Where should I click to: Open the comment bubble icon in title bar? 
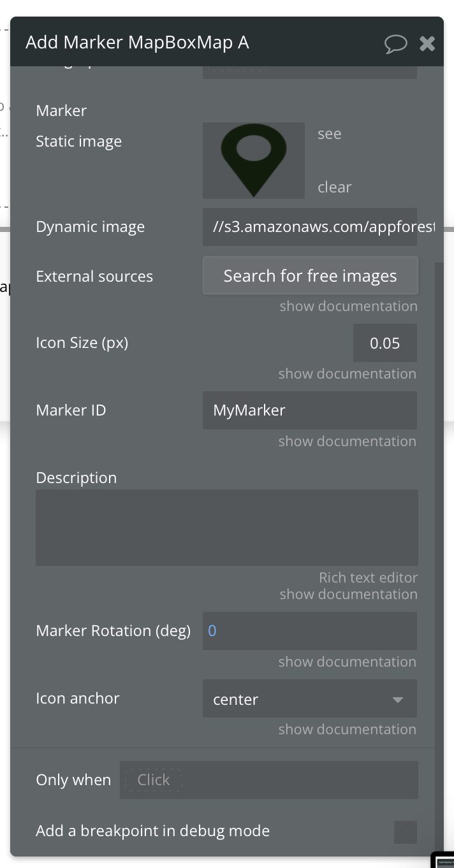point(395,43)
